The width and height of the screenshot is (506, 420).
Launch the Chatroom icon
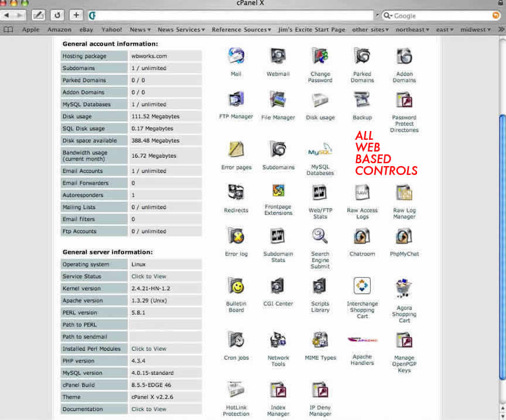pyautogui.click(x=362, y=236)
